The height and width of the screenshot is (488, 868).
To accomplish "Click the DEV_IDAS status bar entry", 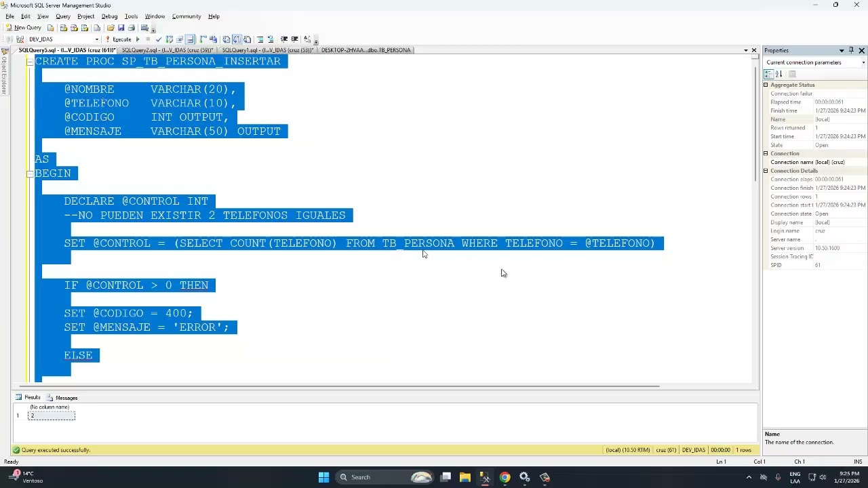I will click(693, 450).
